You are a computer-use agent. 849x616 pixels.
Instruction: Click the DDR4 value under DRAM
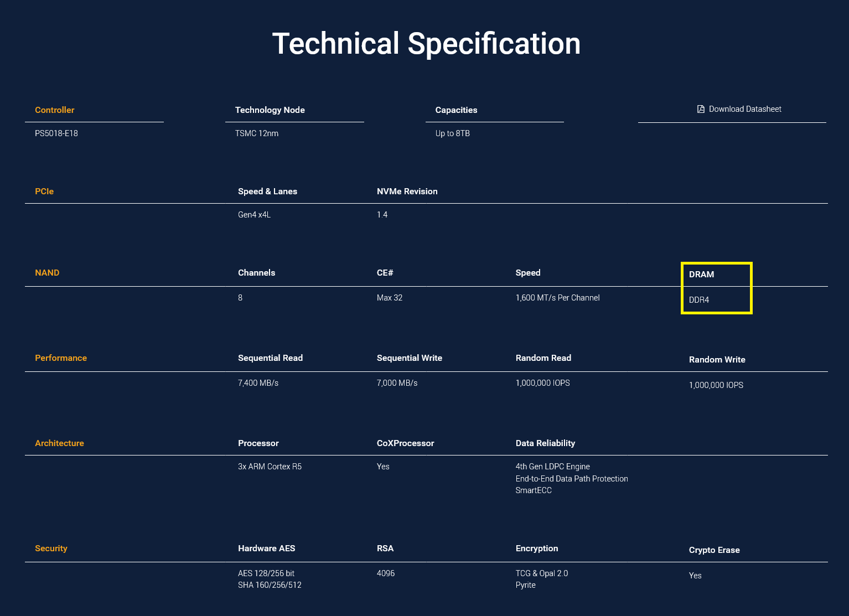point(699,300)
